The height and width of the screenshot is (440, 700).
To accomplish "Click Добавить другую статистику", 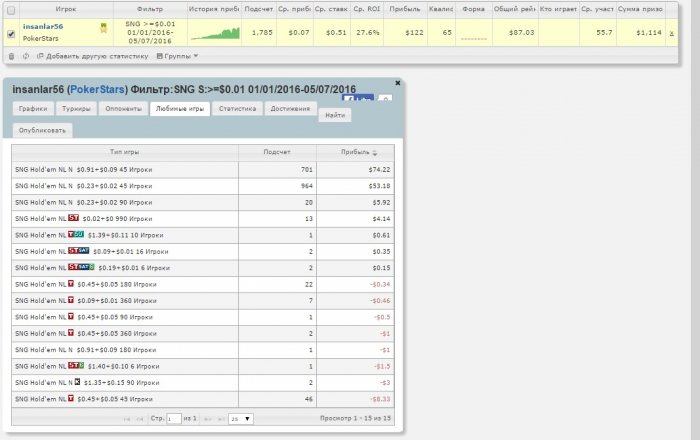I will (93, 56).
